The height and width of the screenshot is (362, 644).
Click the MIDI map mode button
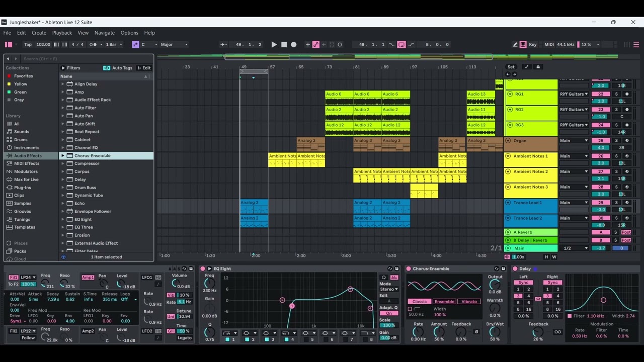(x=549, y=44)
